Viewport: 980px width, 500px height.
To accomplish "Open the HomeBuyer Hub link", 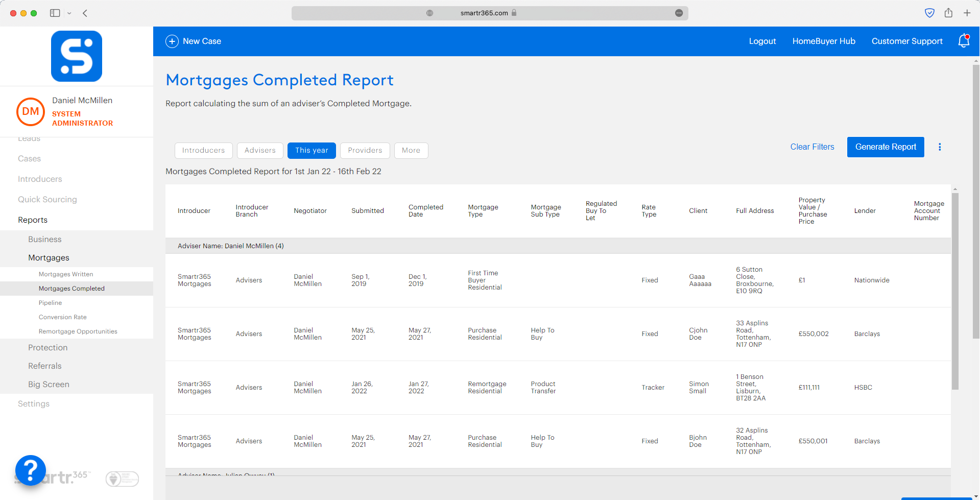I will click(824, 41).
